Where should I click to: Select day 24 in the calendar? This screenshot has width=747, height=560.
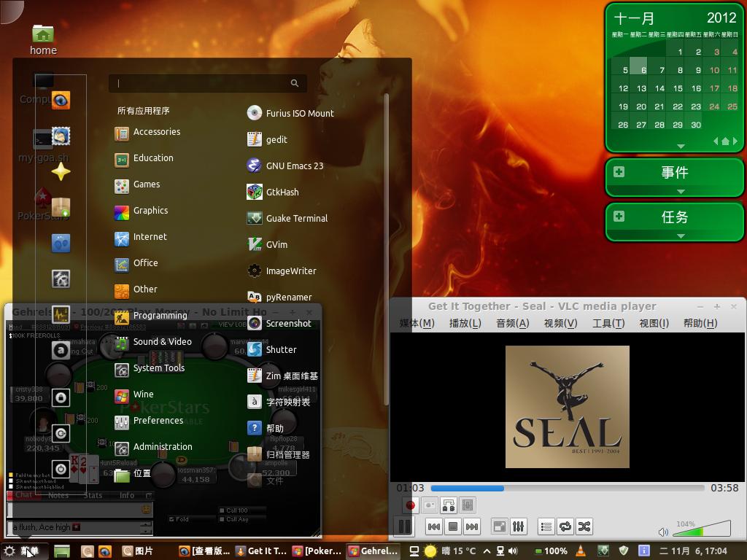pyautogui.click(x=714, y=106)
